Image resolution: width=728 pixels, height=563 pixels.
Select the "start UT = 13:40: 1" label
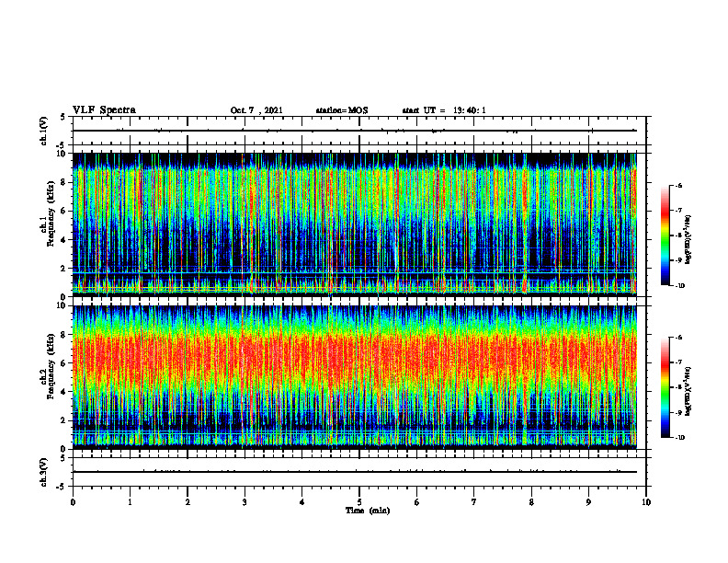444,110
